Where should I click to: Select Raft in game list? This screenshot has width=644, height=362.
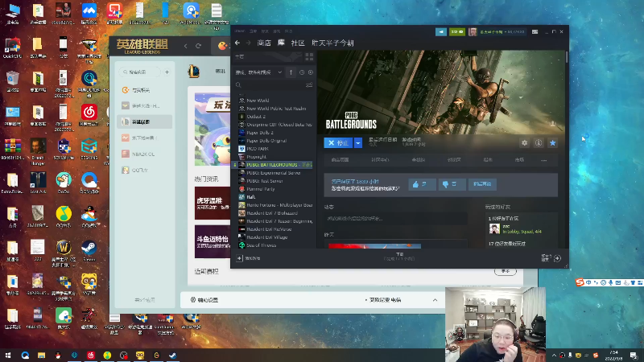pyautogui.click(x=251, y=197)
